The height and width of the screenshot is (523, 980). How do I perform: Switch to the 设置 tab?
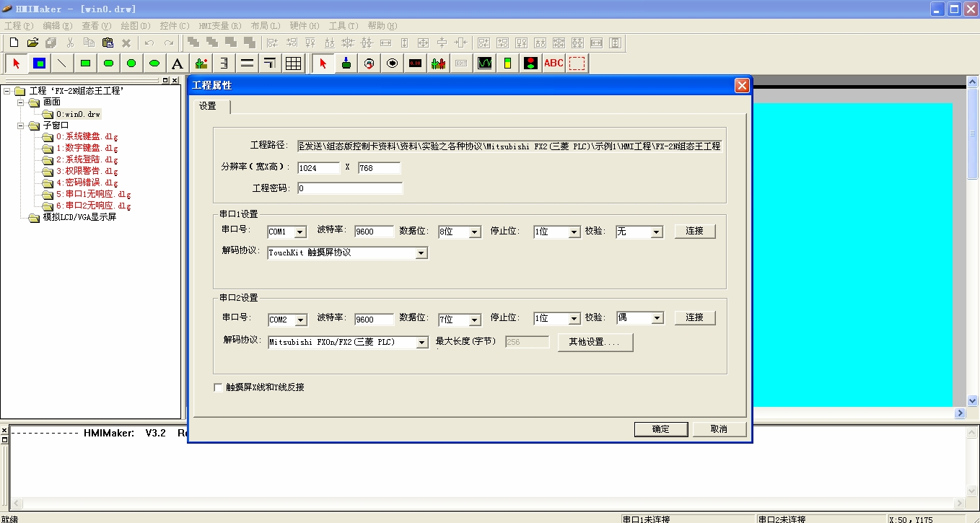tap(208, 106)
